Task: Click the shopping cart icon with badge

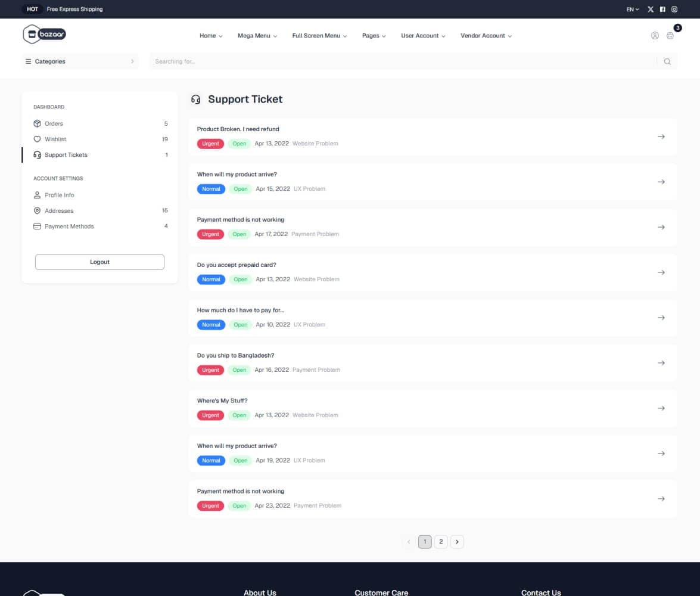Action: click(670, 36)
